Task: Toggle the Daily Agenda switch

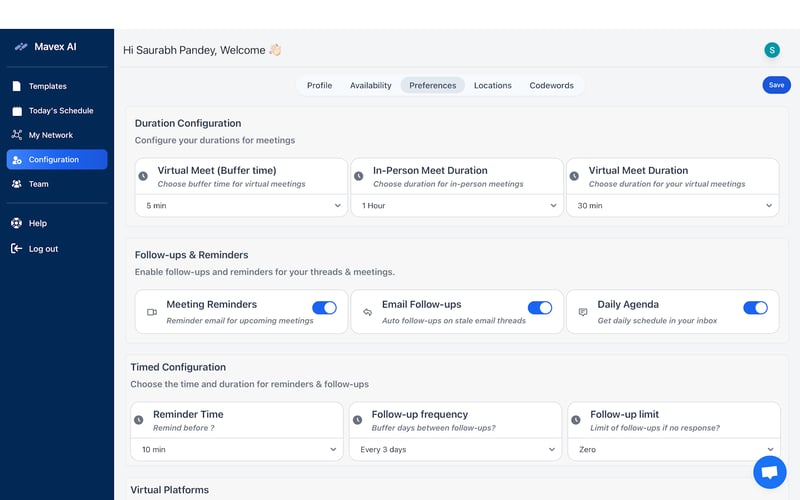Action: [755, 308]
